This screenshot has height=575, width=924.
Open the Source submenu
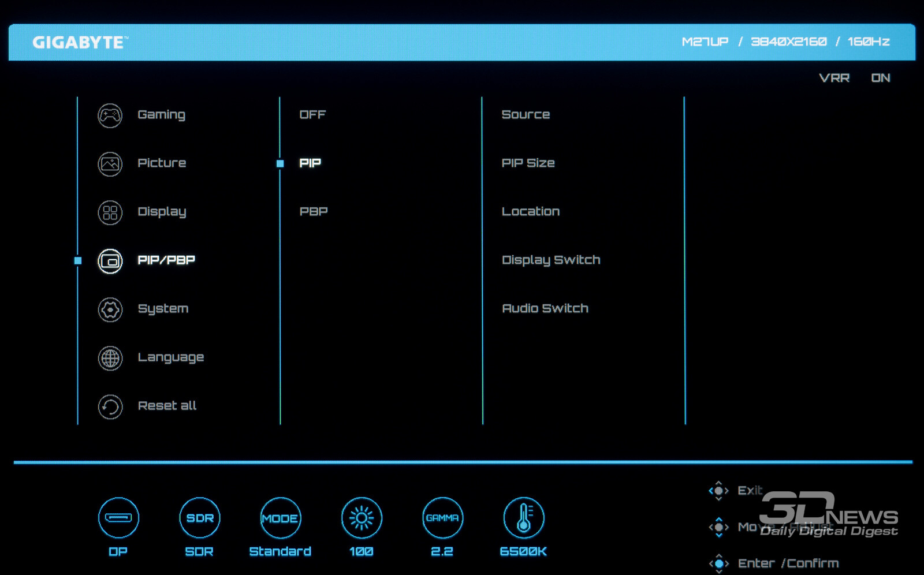click(526, 115)
